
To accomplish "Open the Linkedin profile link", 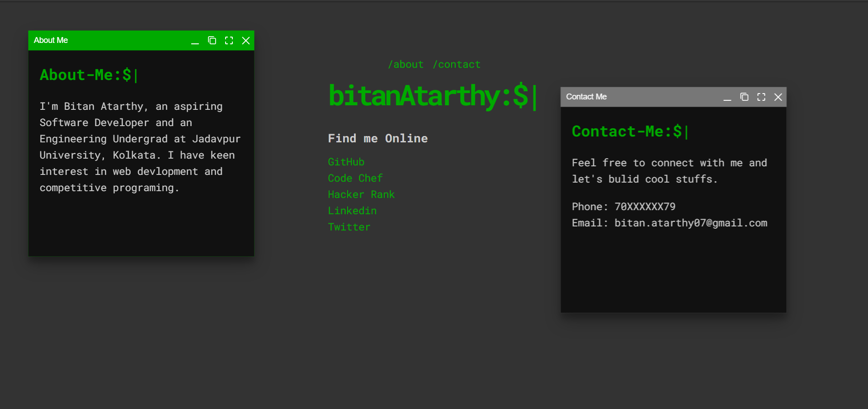I will 352,211.
